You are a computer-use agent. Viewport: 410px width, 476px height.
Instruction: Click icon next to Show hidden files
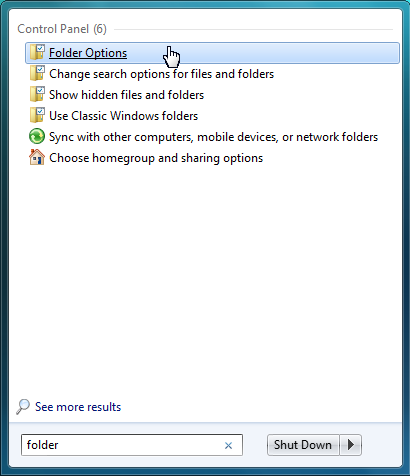(37, 95)
